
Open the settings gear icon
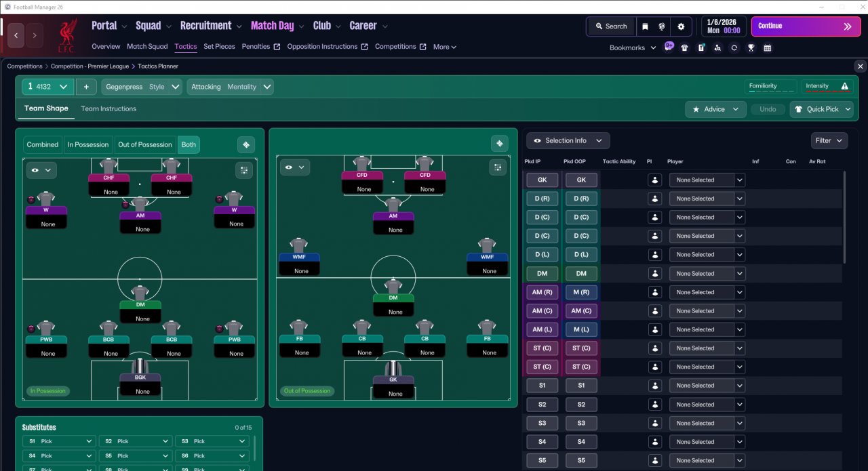[681, 26]
